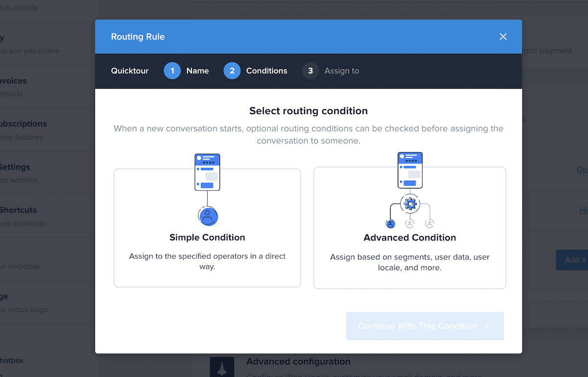This screenshot has width=588, height=377.
Task: Click 'Assign to the specified operators' text
Action: pyautogui.click(x=207, y=261)
